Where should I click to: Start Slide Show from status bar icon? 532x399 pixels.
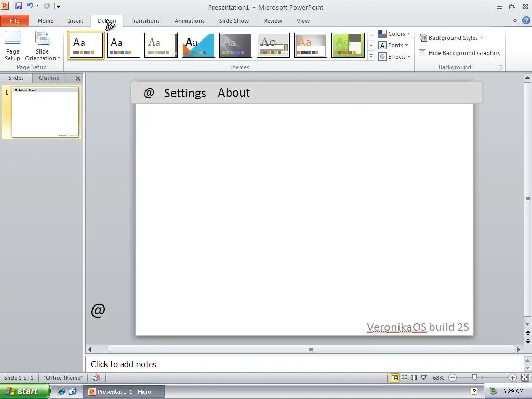[424, 378]
